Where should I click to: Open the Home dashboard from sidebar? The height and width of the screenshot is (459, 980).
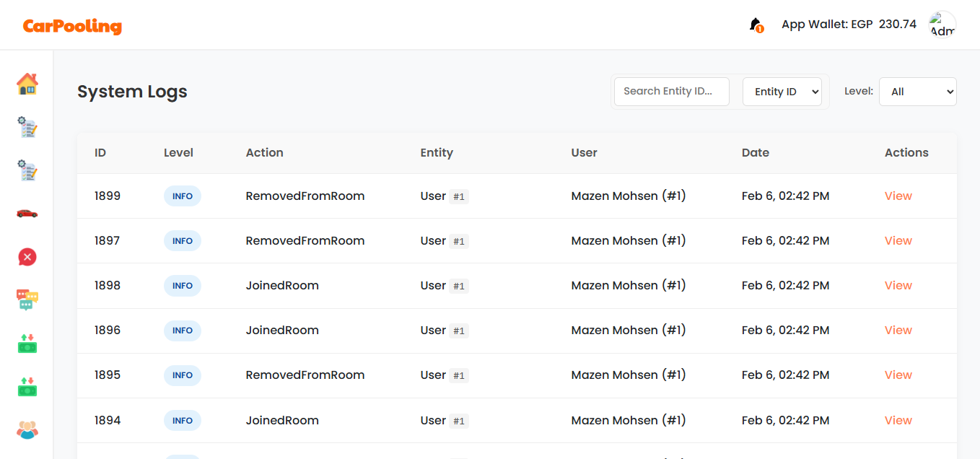tap(27, 84)
